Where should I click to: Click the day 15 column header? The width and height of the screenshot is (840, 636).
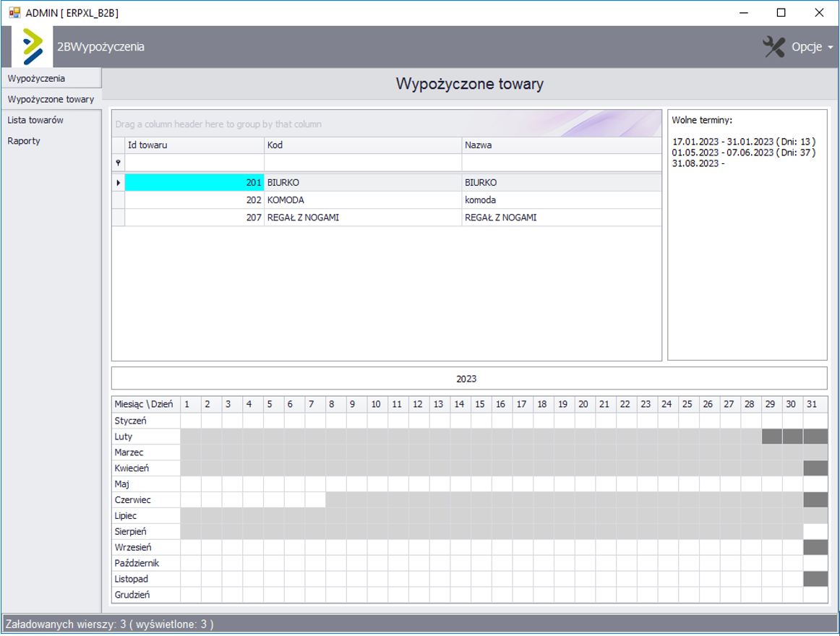[x=481, y=404]
